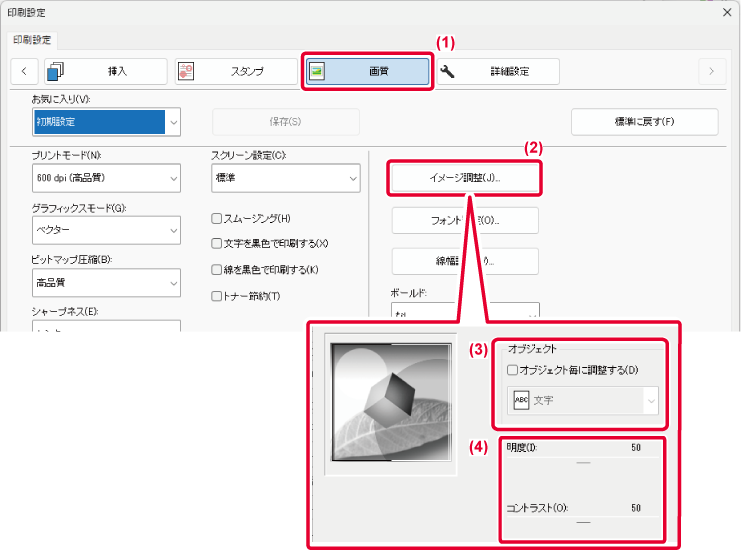Toggle the トナー節約 checkbox
Screen dimensions: 741x554
click(x=217, y=296)
